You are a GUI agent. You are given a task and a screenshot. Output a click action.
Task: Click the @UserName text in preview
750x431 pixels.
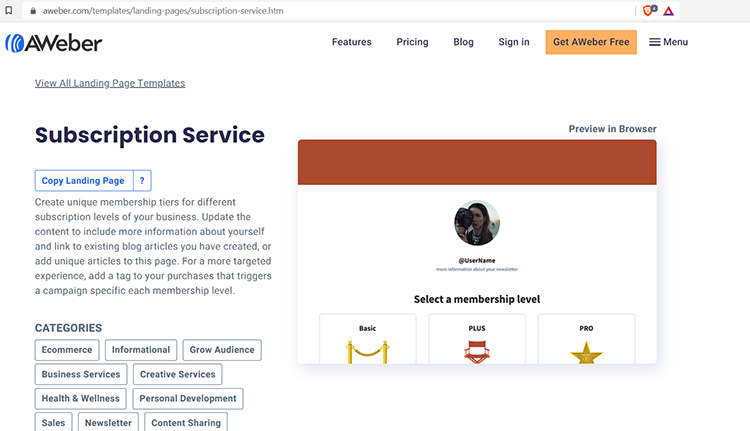477,260
